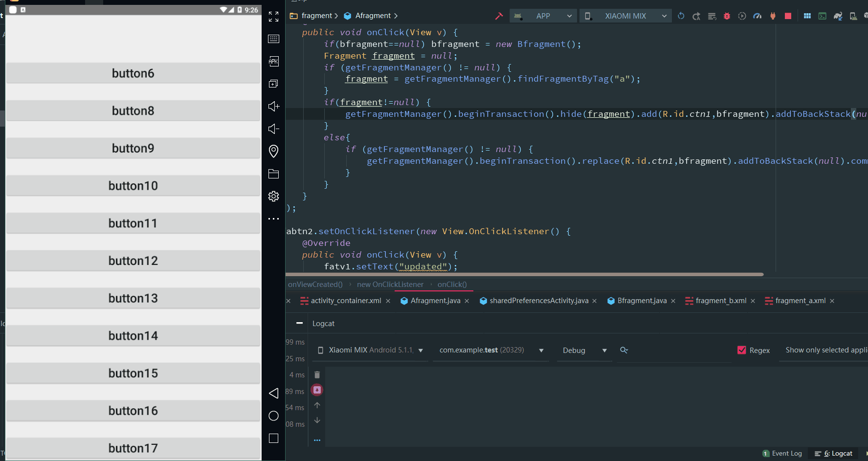Clear logcat with the trash icon
This screenshot has width=868, height=461.
point(317,374)
